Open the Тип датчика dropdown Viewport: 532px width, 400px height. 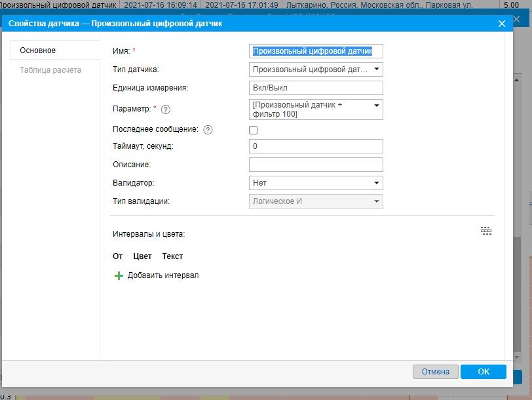click(316, 69)
